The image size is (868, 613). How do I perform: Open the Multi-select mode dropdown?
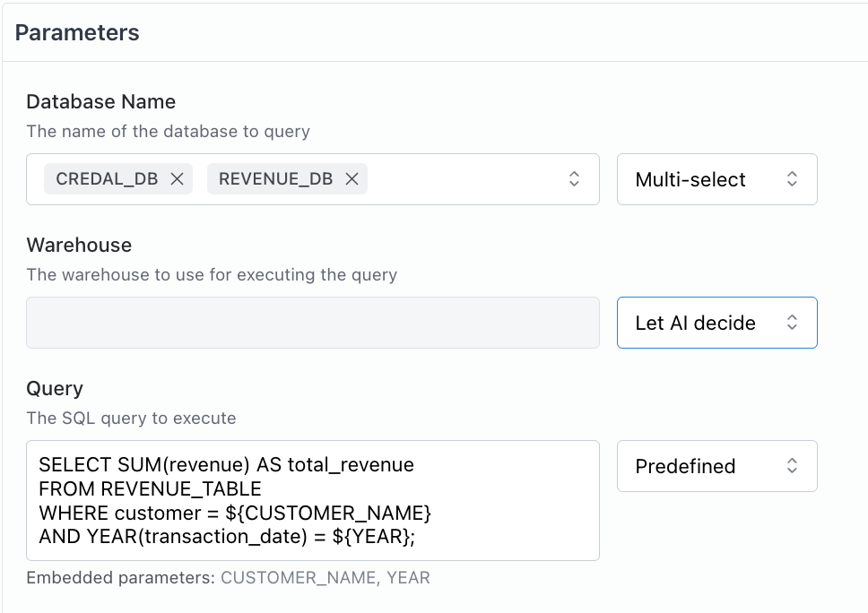pos(716,179)
